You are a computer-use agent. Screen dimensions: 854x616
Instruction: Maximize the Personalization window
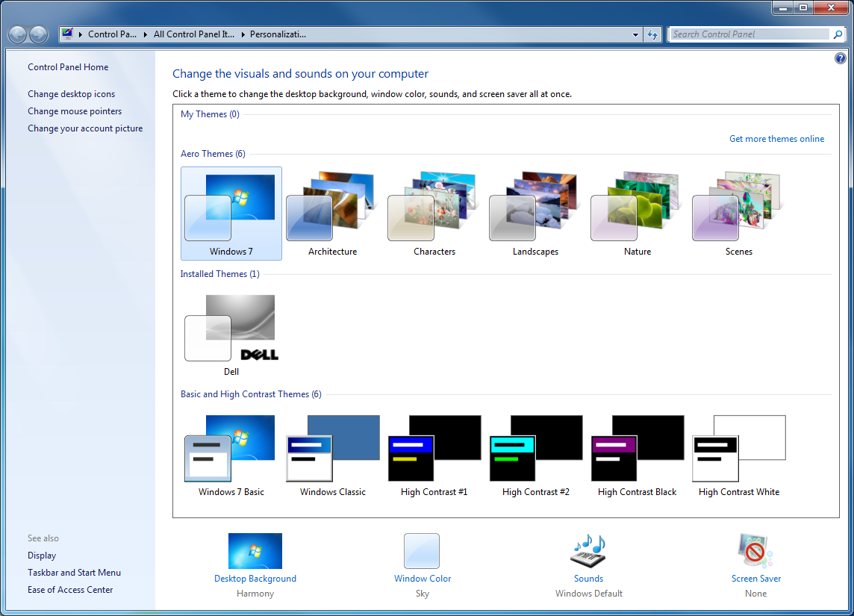[802, 7]
